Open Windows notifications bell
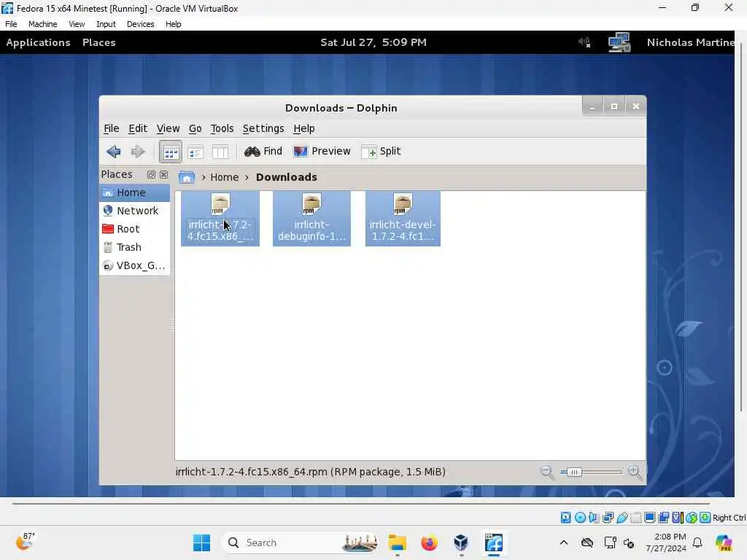 697,542
